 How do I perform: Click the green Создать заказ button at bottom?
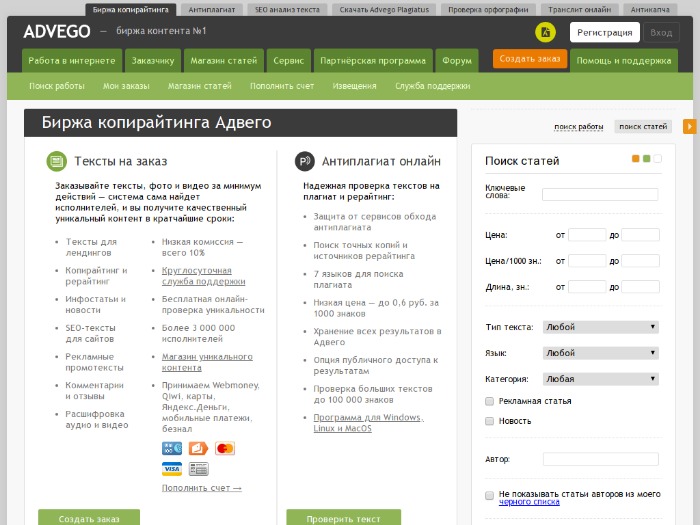coord(89,518)
